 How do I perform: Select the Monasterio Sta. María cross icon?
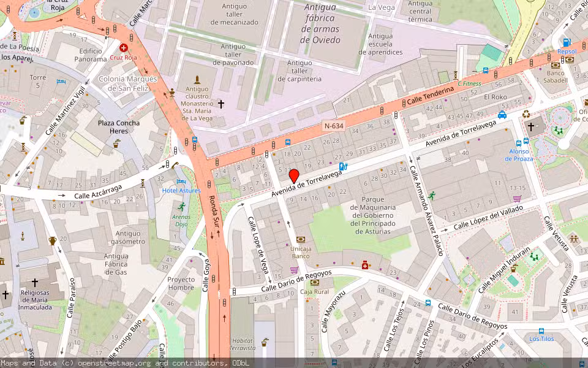pos(221,104)
